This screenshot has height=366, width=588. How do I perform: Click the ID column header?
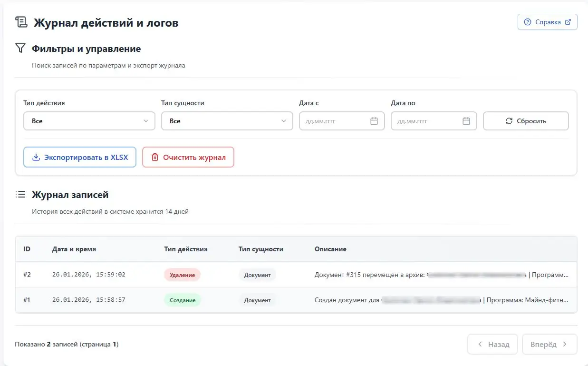(x=27, y=249)
